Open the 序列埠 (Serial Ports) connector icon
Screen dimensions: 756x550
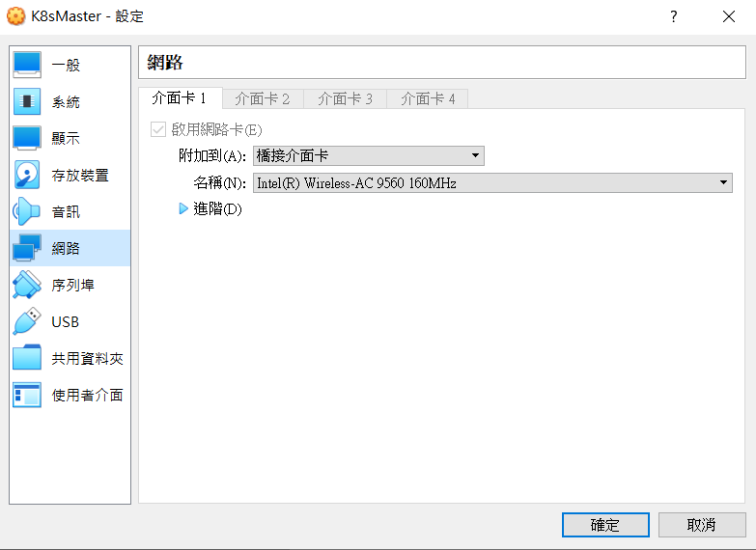point(27,285)
